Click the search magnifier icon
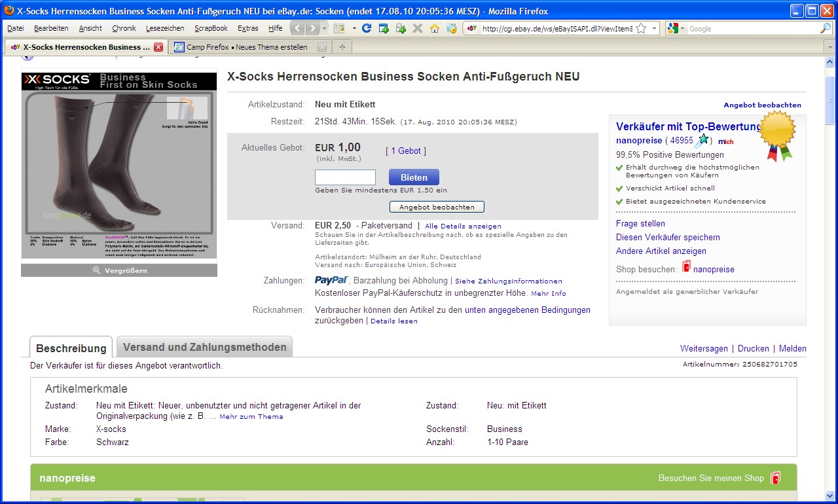 tap(825, 29)
